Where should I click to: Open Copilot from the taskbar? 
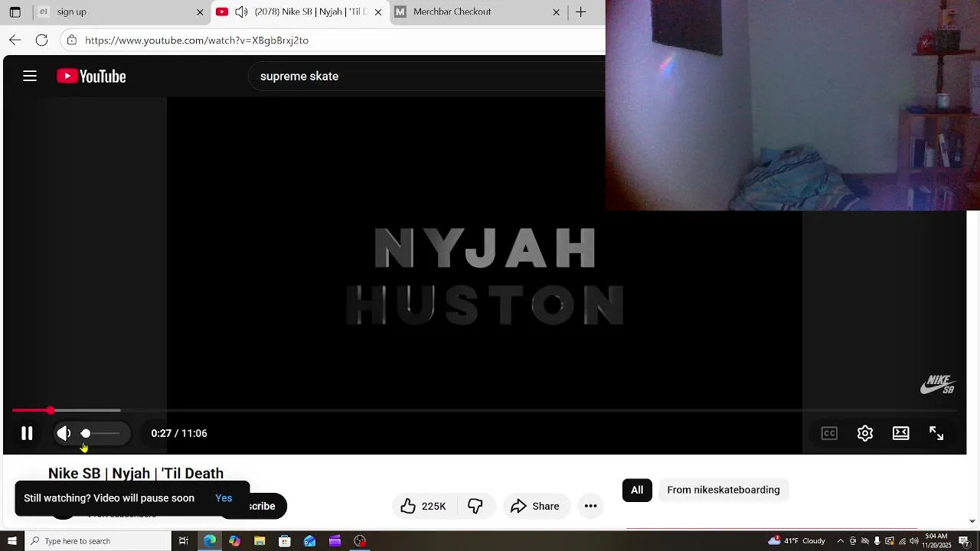(x=234, y=541)
